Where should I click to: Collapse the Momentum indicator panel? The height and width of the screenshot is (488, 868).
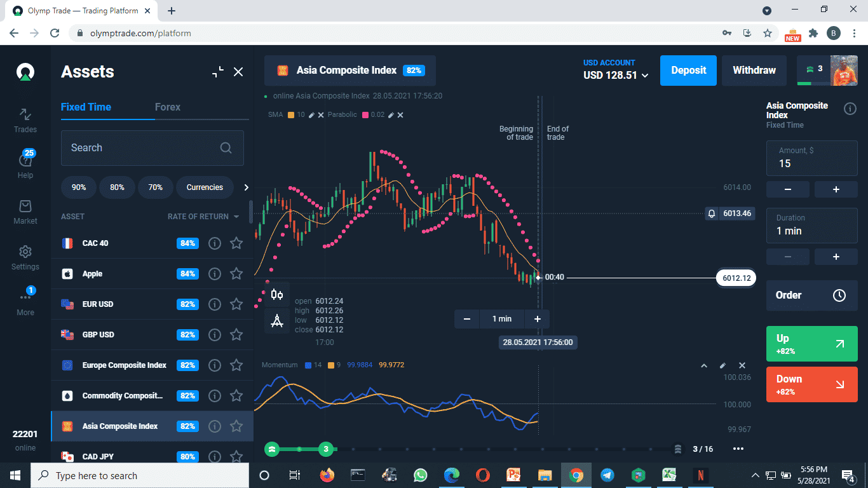[x=703, y=366]
